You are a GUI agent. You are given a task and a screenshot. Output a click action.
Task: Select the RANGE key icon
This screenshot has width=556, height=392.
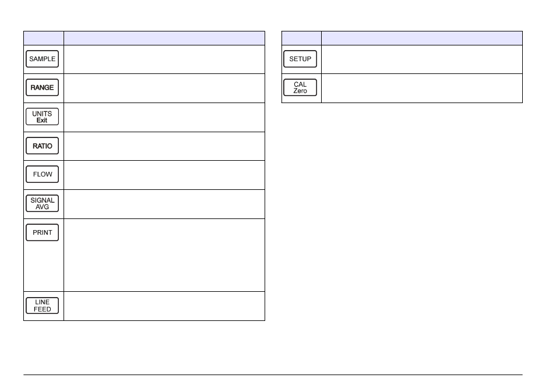[42, 87]
